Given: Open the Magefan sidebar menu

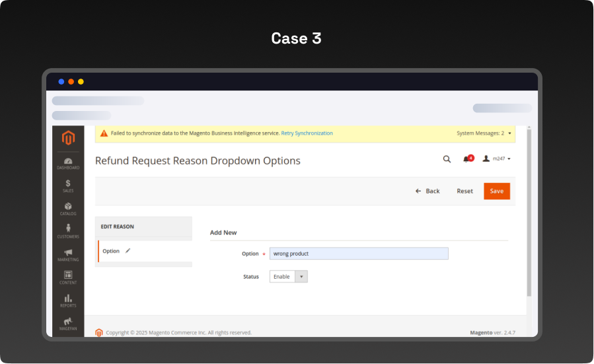Looking at the screenshot, I should click(x=68, y=323).
